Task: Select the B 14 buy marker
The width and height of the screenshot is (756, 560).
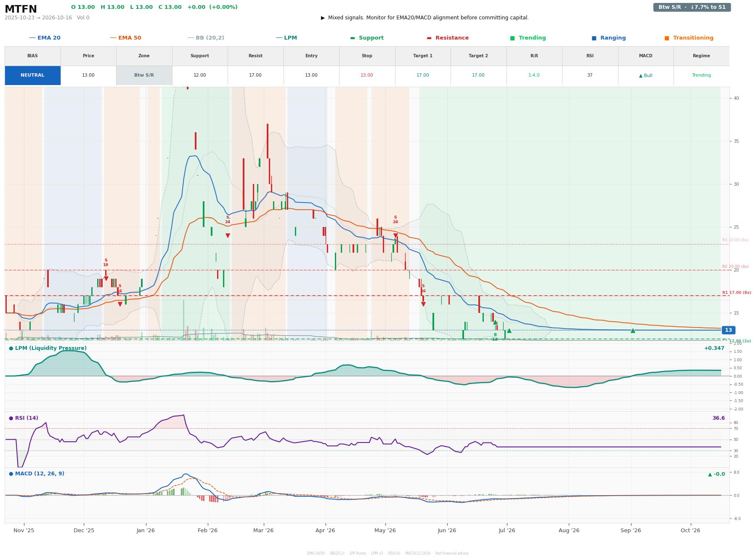Action: 495,323
